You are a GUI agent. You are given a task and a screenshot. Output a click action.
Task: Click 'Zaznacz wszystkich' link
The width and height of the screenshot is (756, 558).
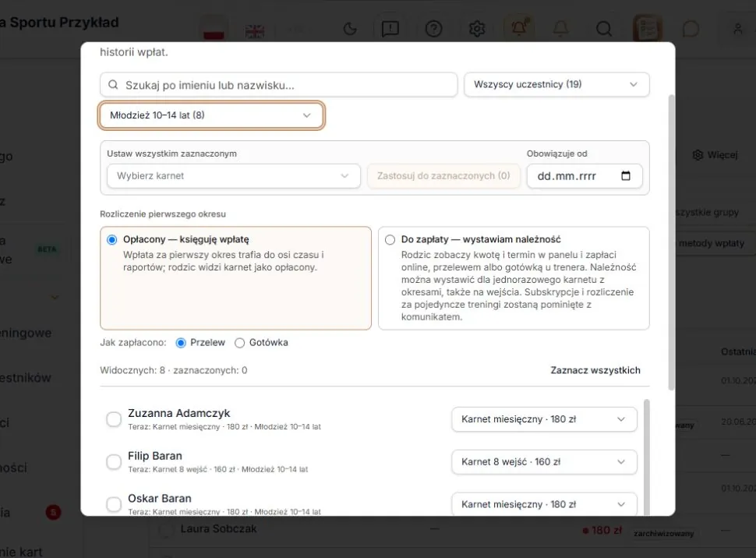595,370
